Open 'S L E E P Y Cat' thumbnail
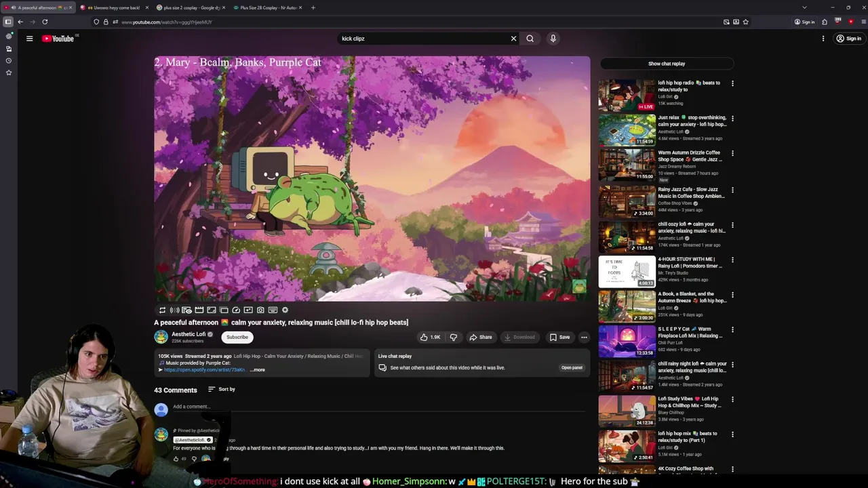Image resolution: width=868 pixels, height=488 pixels. point(627,341)
